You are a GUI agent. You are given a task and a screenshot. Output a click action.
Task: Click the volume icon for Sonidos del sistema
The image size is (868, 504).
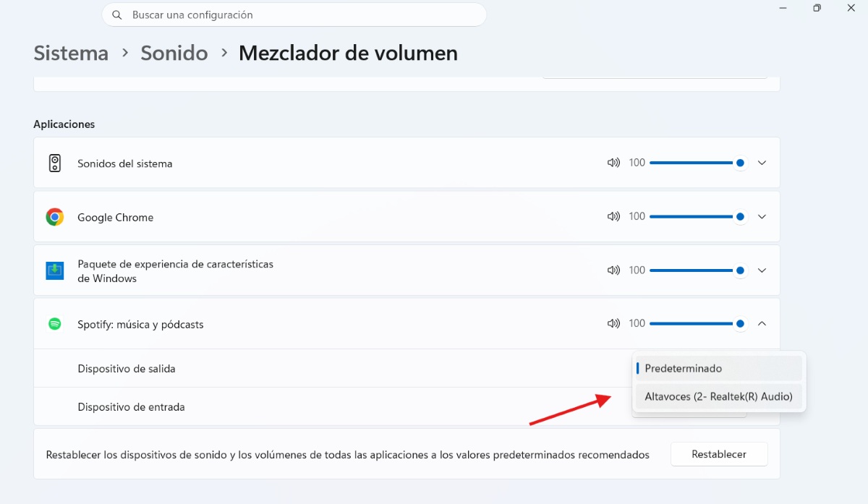(x=613, y=163)
